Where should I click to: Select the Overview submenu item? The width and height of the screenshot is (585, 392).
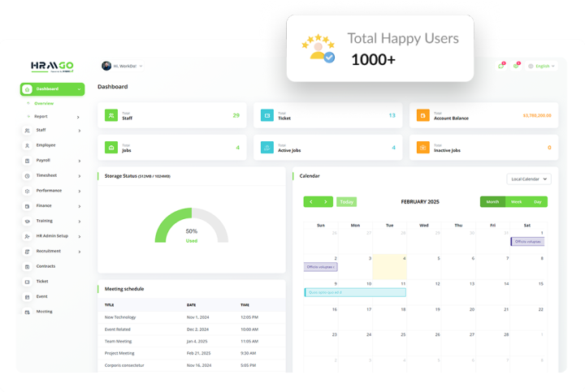(44, 104)
